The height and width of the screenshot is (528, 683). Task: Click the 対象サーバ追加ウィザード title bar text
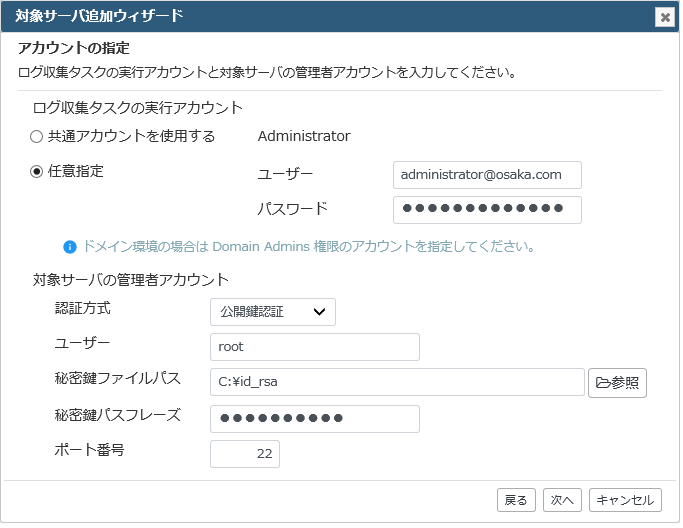tap(99, 16)
